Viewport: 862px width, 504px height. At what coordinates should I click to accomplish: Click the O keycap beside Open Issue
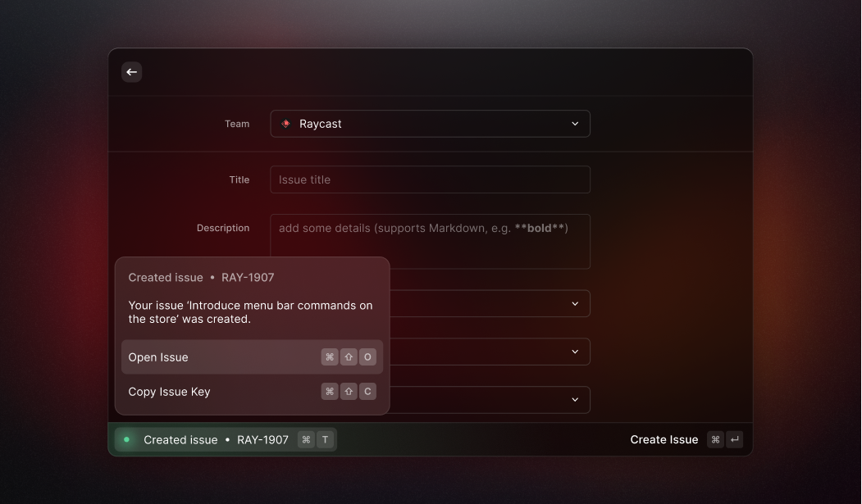(x=367, y=357)
